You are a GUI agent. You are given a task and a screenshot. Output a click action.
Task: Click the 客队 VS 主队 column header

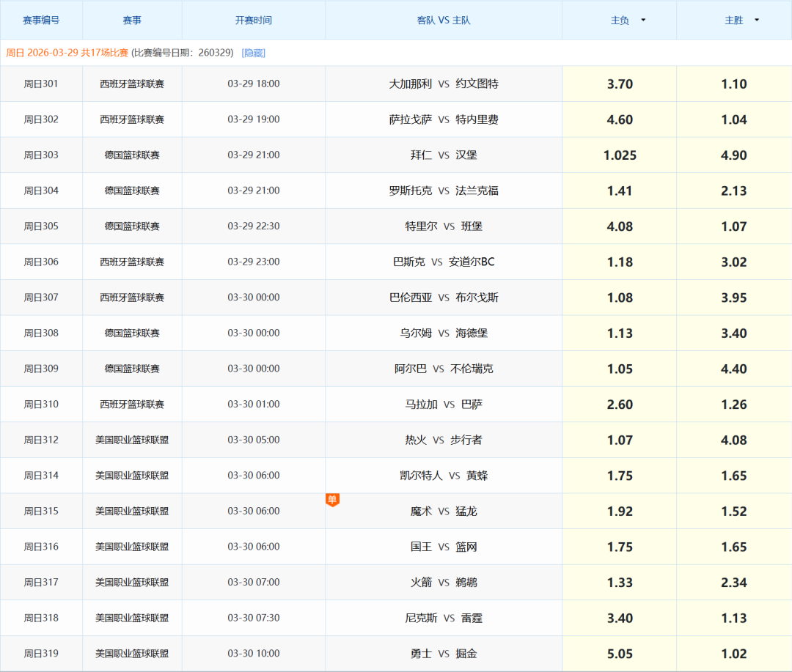click(x=444, y=21)
